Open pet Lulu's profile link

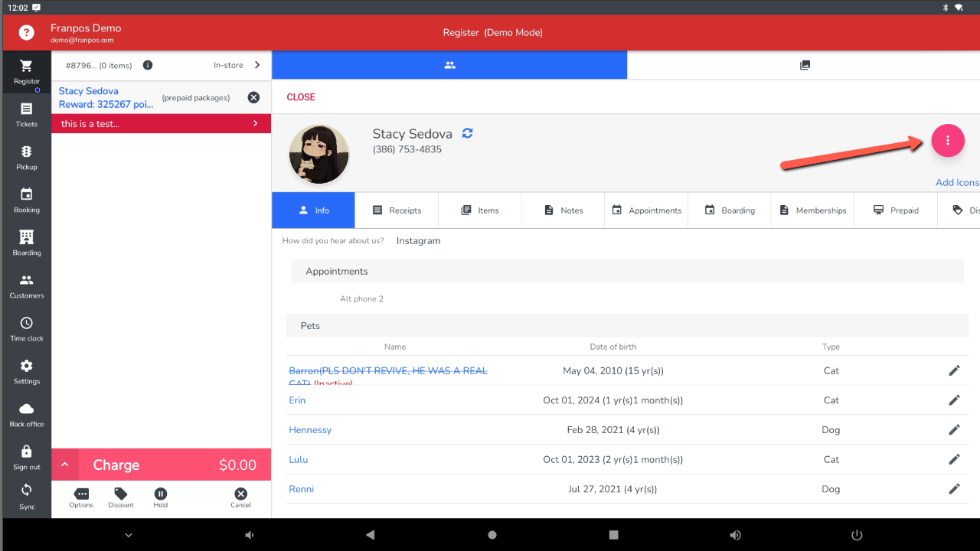298,459
